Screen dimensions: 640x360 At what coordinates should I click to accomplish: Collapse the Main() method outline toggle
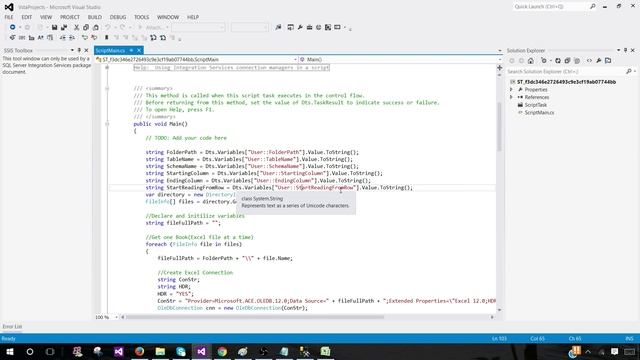pos(107,124)
